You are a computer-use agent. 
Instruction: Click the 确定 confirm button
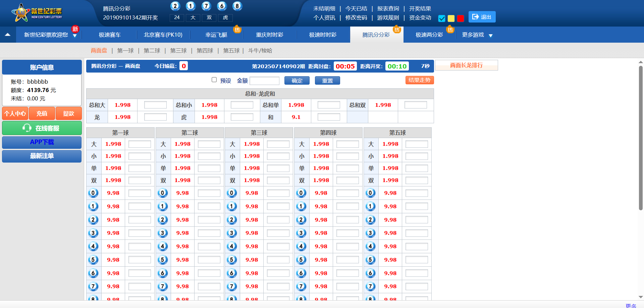pyautogui.click(x=297, y=81)
